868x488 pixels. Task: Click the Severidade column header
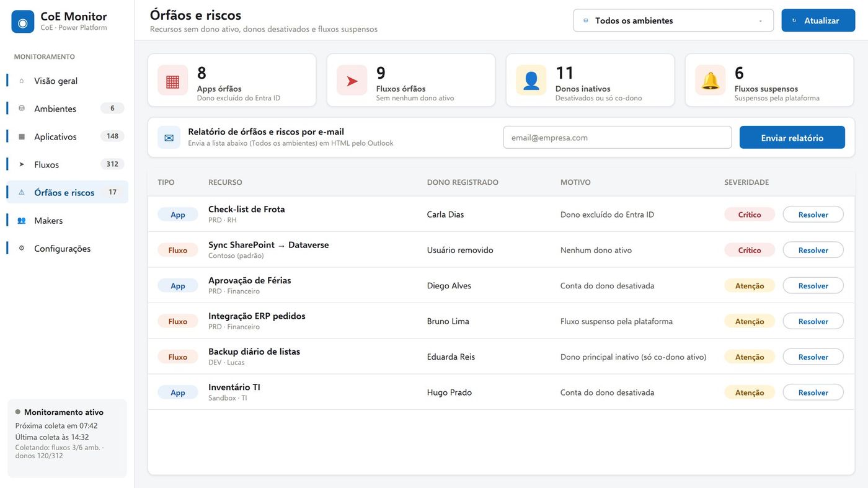pos(746,182)
